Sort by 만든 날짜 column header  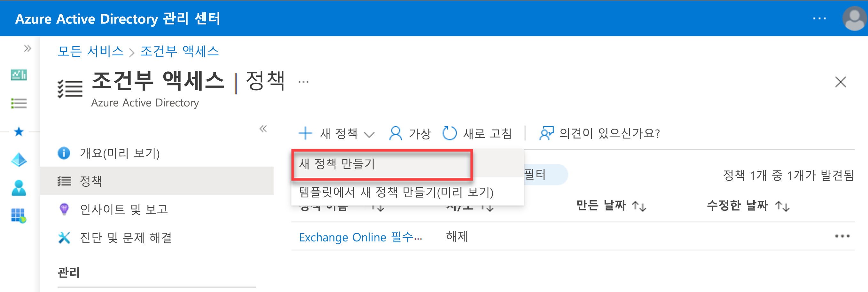611,205
